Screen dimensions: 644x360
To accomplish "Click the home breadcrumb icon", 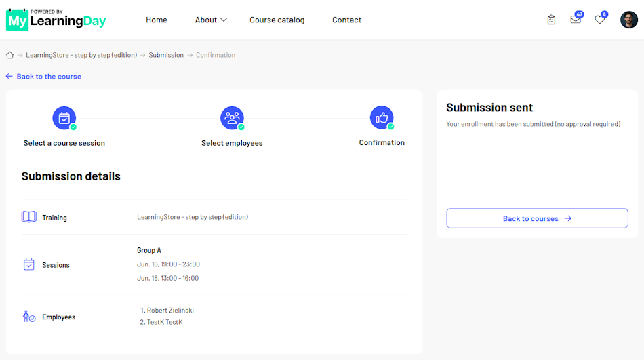I will [x=10, y=55].
